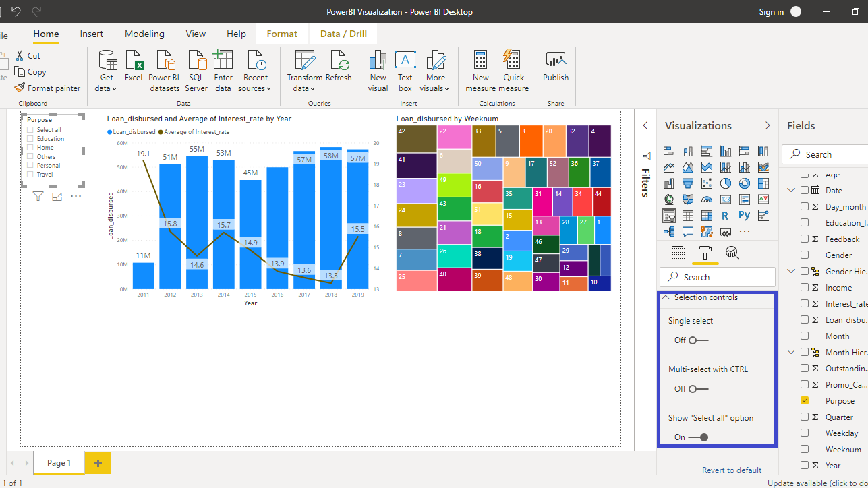The width and height of the screenshot is (868, 488).
Task: Open the Format paint roller pane
Action: click(705, 253)
